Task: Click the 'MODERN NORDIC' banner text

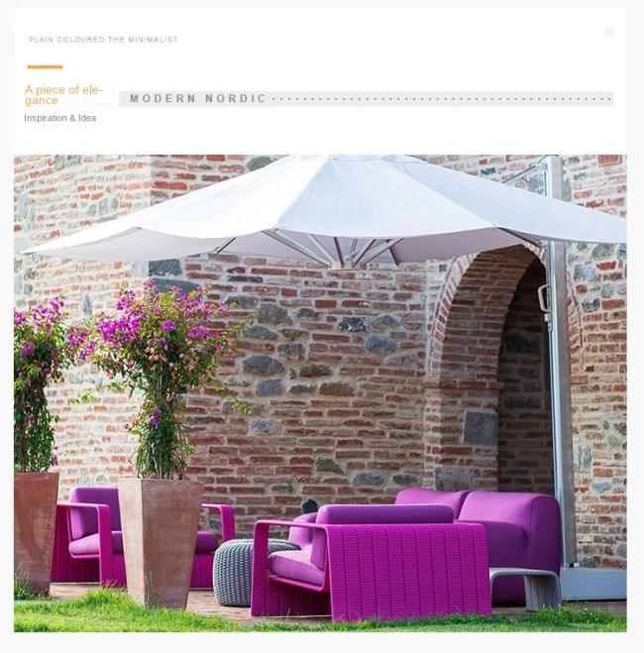Action: pyautogui.click(x=197, y=99)
